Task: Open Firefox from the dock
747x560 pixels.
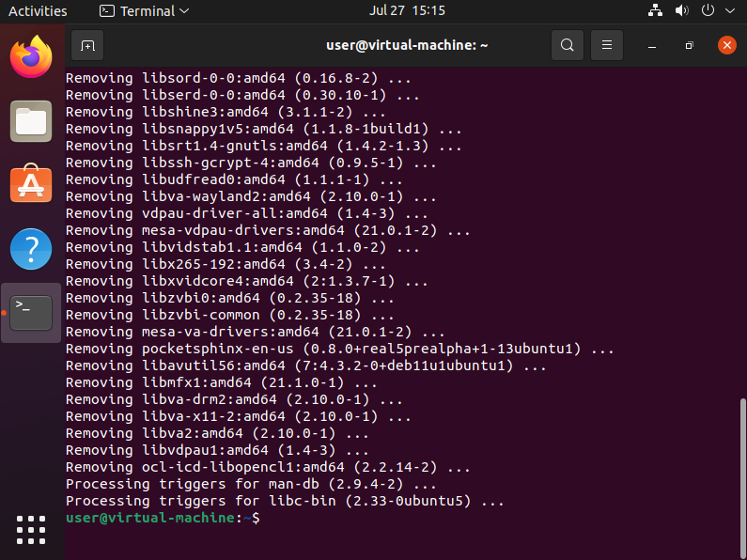Action: pos(31,57)
